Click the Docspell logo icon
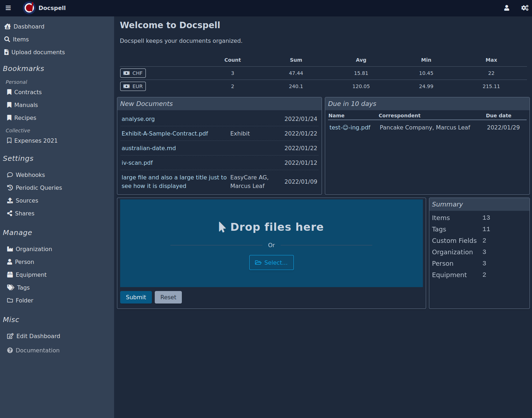Screen dimensions: 532x418 click(29, 8)
